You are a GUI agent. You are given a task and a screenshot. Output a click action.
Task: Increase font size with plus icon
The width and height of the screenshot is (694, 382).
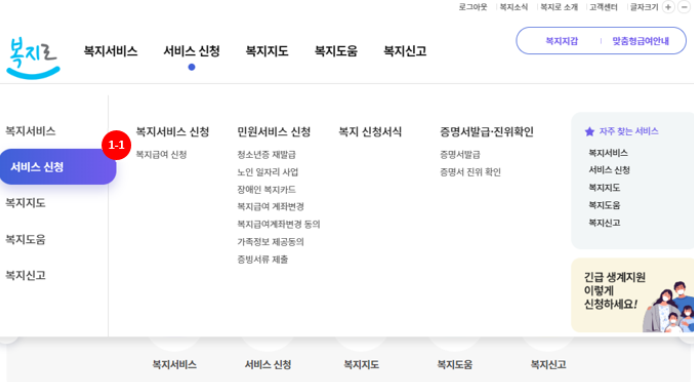pyautogui.click(x=668, y=7)
